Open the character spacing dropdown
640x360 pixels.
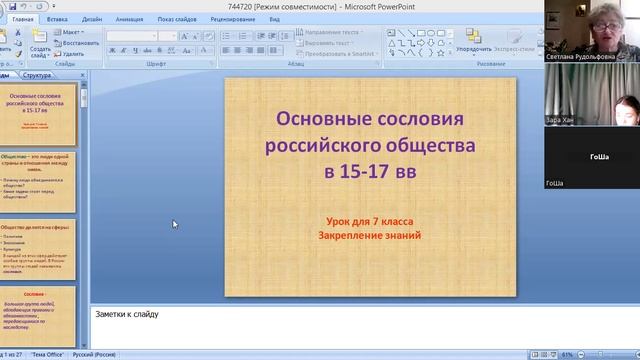point(172,50)
